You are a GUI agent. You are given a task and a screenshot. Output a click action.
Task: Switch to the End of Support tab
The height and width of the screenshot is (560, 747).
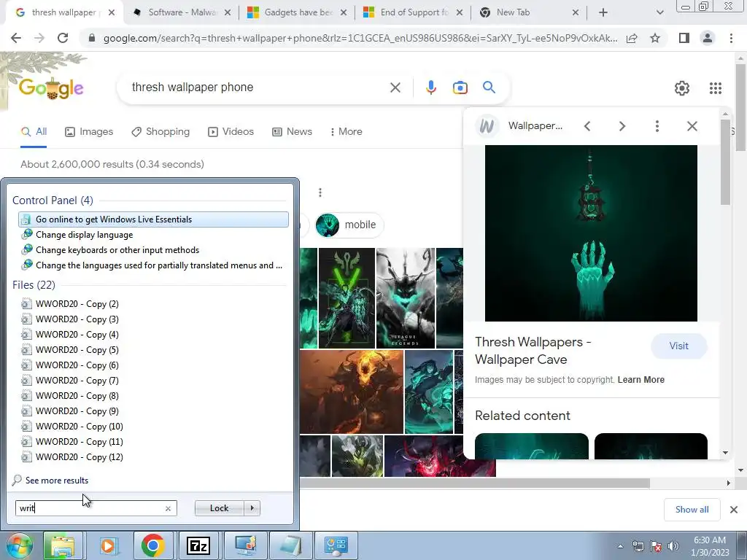click(x=414, y=12)
